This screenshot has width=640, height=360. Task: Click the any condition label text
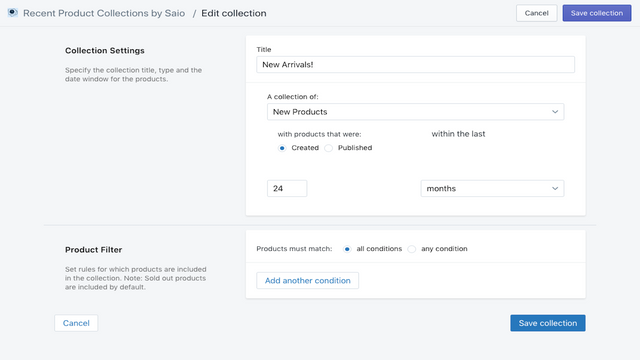[444, 249]
